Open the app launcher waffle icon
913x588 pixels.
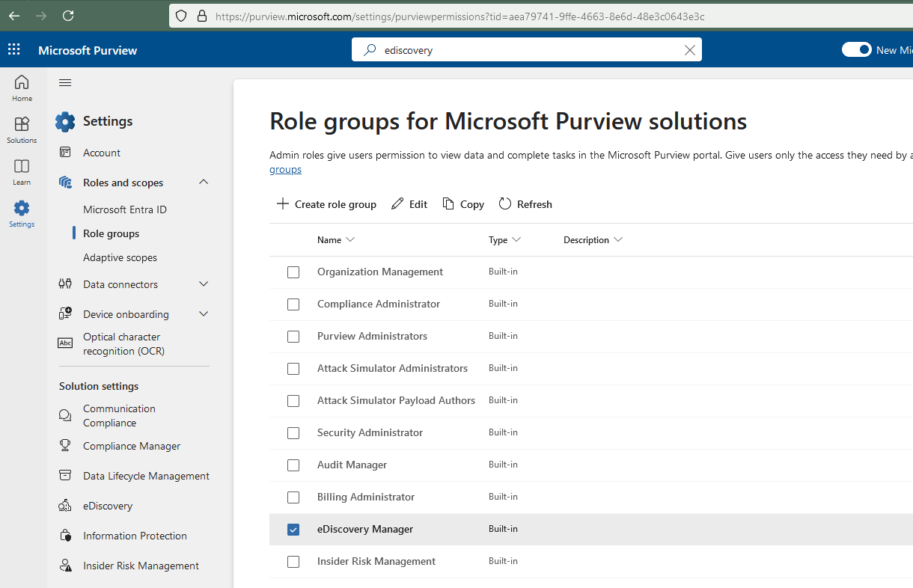[14, 50]
